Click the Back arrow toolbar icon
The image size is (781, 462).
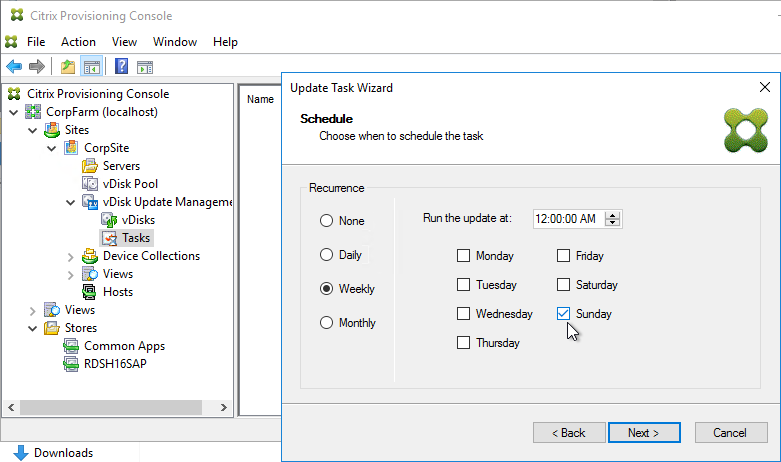tap(14, 66)
